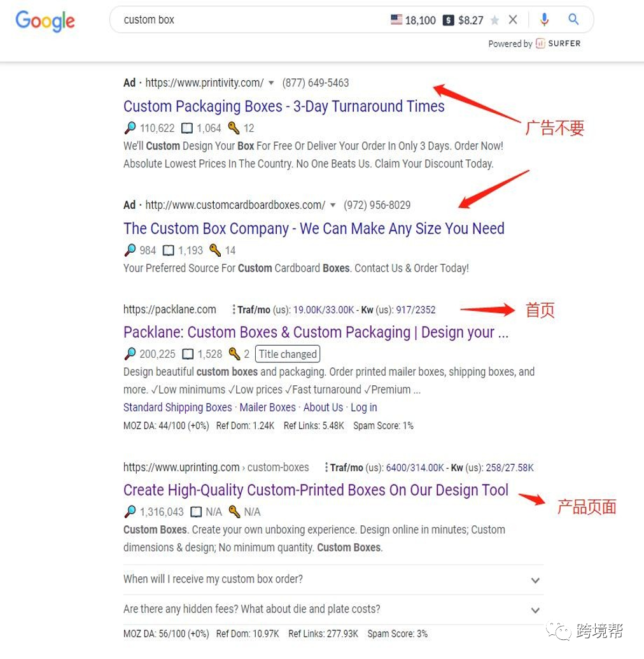
Task: Open the Standard Shipping Boxes sitelink
Action: coord(178,407)
